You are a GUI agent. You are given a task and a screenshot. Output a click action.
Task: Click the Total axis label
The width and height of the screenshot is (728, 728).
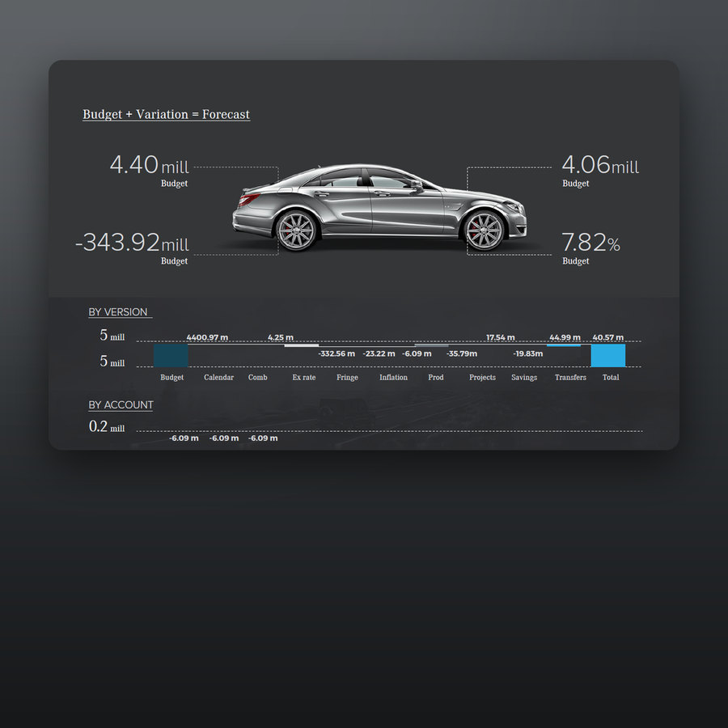pyautogui.click(x=611, y=378)
